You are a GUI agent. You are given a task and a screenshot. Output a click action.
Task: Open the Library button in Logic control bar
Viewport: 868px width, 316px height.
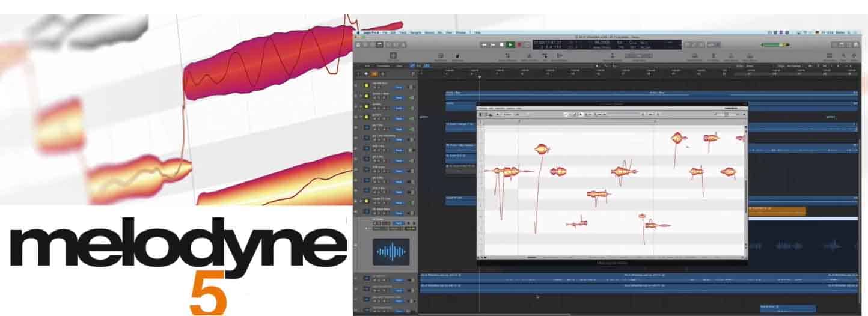[358, 45]
